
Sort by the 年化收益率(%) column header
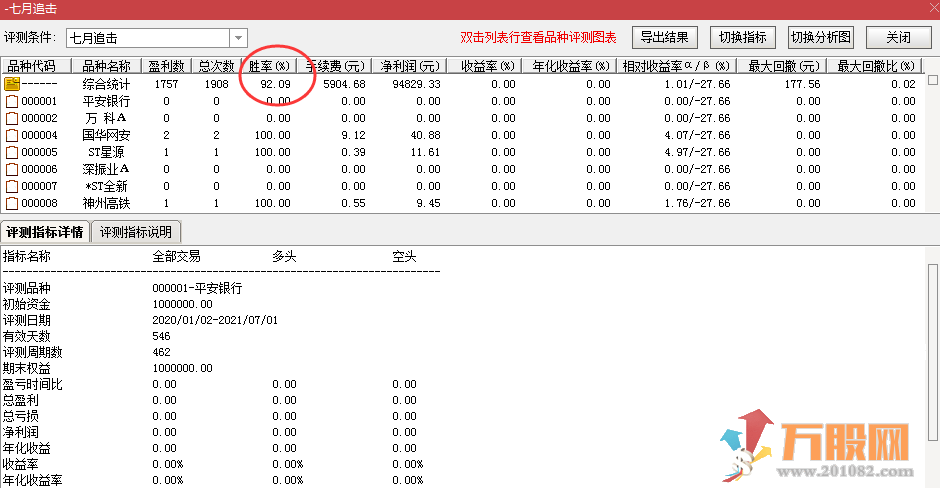tap(570, 65)
